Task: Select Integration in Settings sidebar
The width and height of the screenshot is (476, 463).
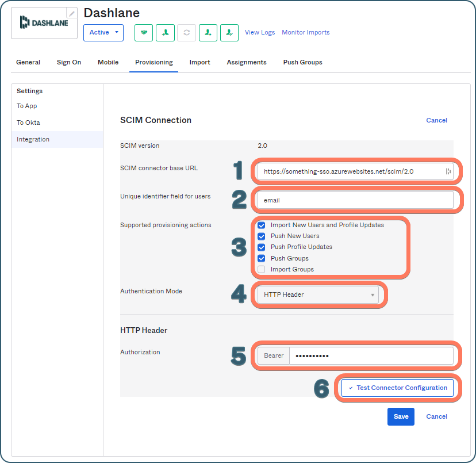Action: point(57,139)
